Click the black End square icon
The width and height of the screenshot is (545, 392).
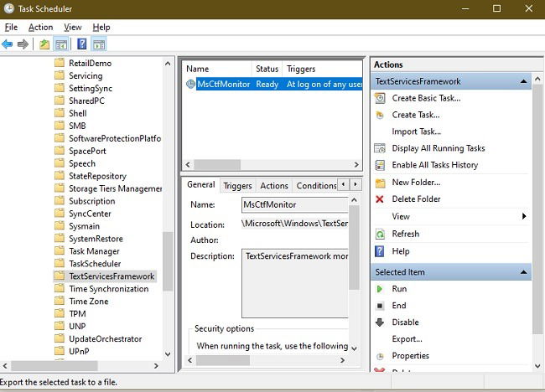click(x=380, y=306)
